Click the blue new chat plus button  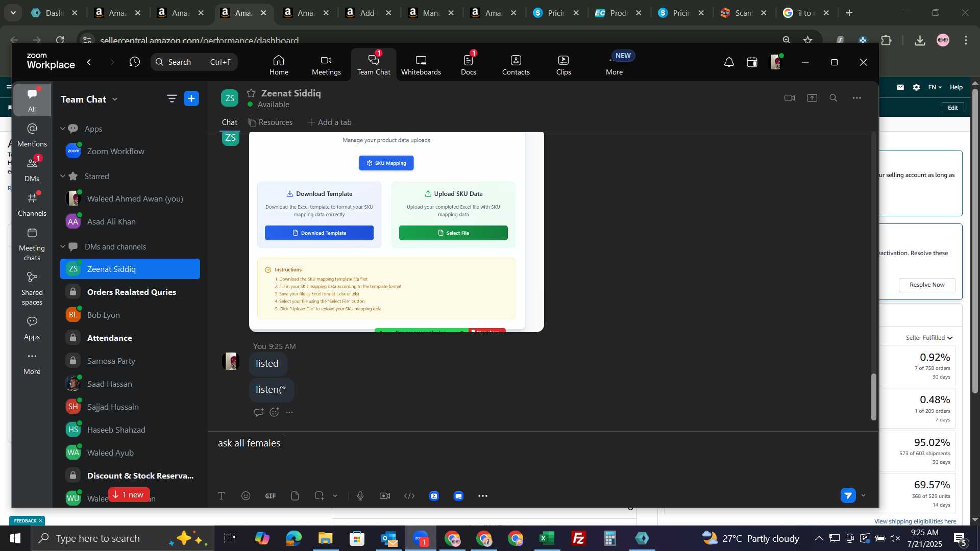[x=191, y=99]
